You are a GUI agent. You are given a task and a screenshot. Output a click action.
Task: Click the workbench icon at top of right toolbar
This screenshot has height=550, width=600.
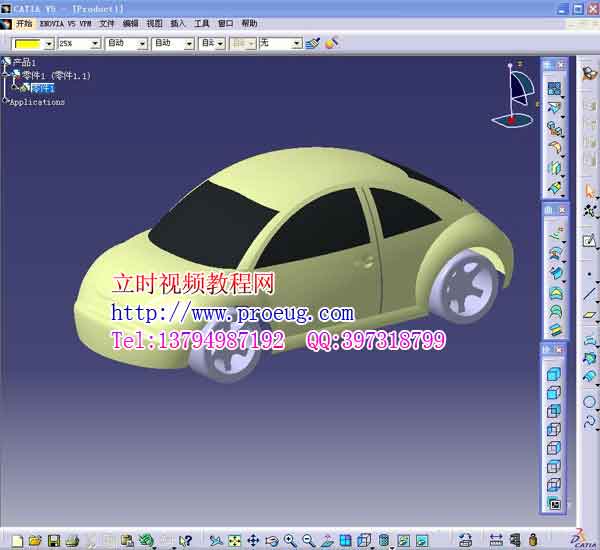[589, 73]
